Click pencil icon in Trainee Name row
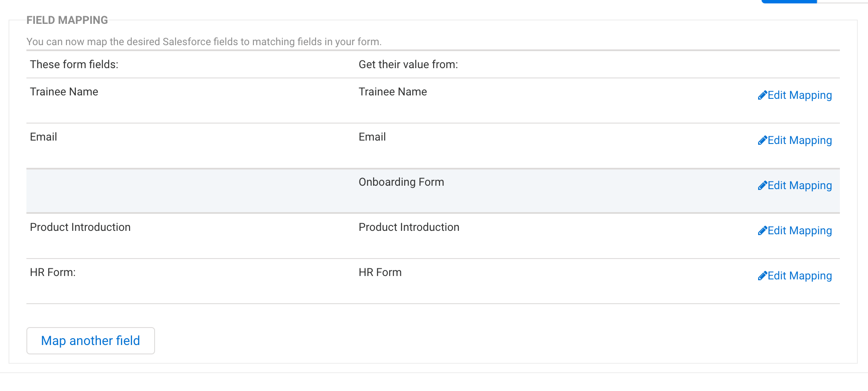The height and width of the screenshot is (391, 868). click(x=762, y=95)
